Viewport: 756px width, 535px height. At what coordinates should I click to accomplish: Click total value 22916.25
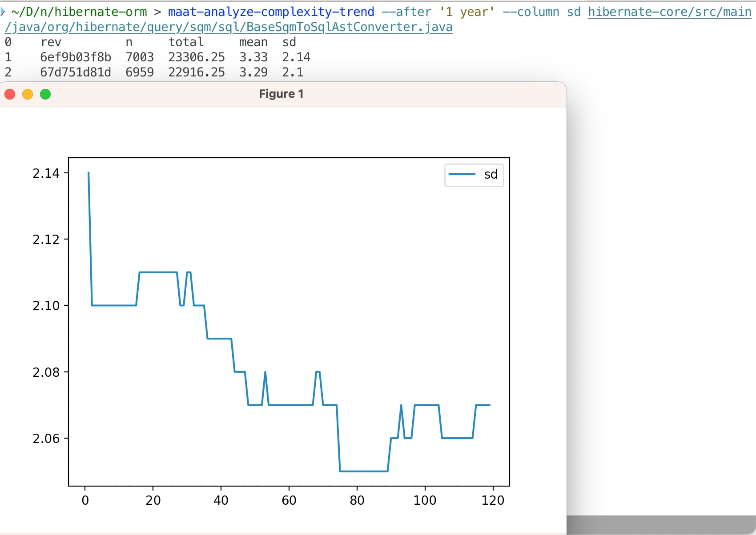pos(197,72)
